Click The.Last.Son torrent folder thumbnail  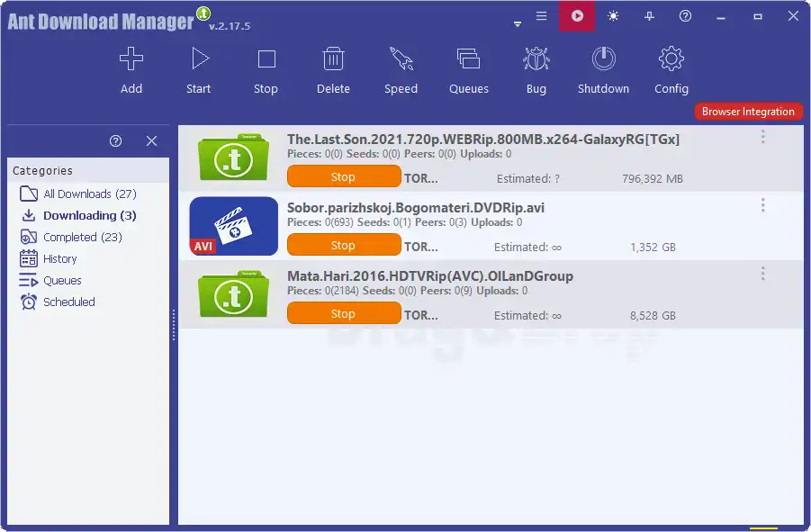[x=234, y=158]
